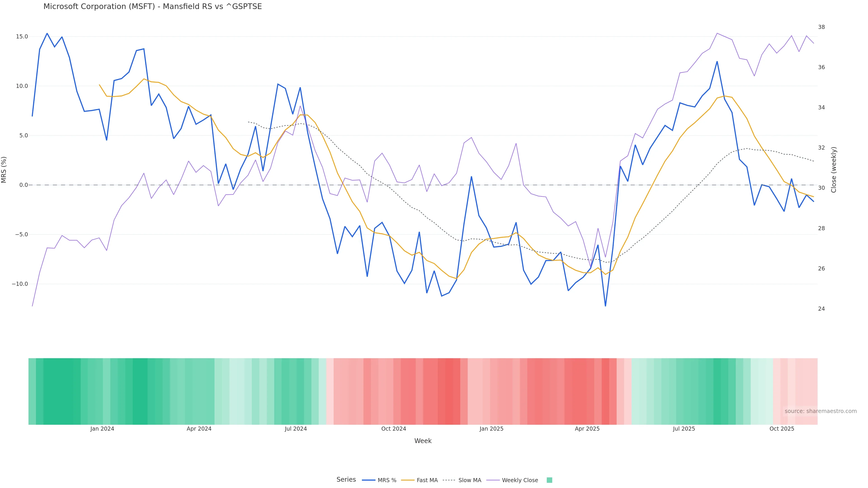
Task: Select the Apr 2024 x-axis label
Action: coord(199,429)
